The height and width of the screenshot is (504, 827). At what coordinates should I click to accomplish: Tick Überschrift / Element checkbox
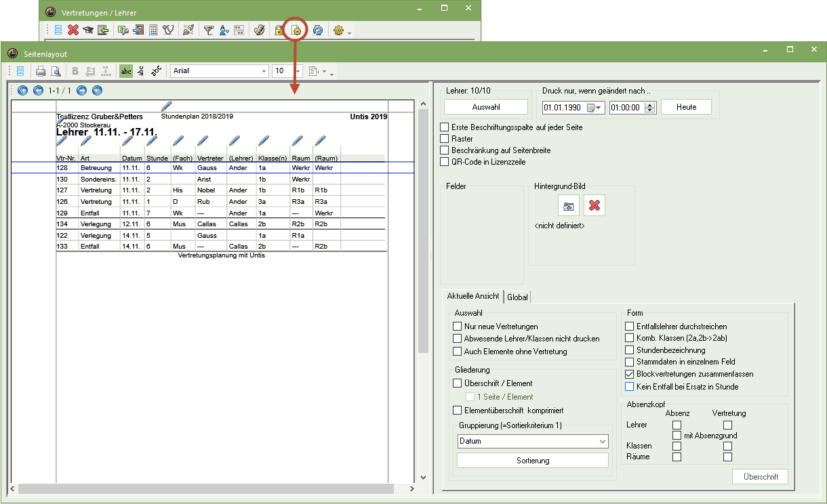(458, 383)
